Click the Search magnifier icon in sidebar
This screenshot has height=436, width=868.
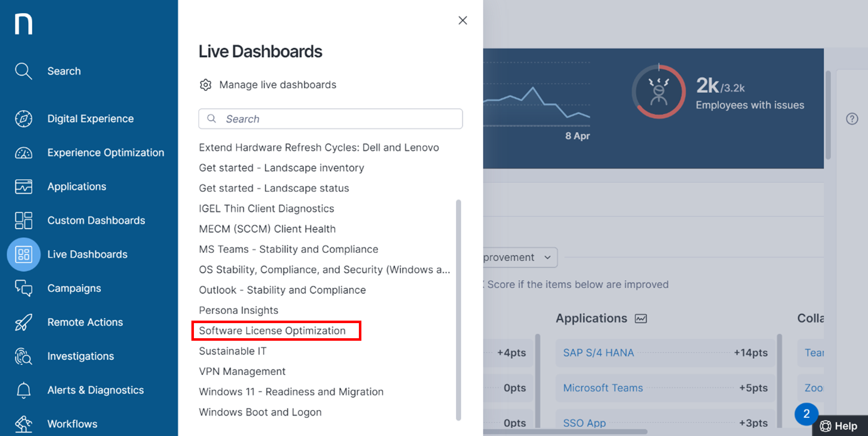(24, 71)
